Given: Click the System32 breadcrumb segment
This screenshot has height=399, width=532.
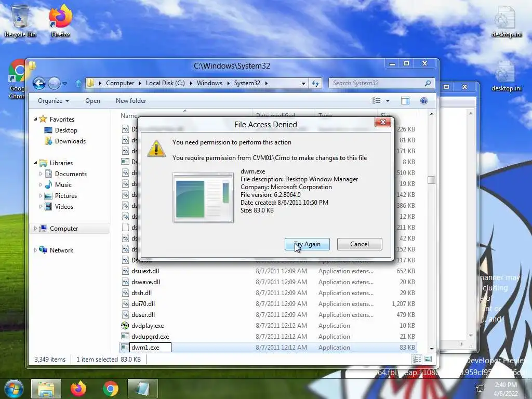Looking at the screenshot, I should (x=247, y=83).
